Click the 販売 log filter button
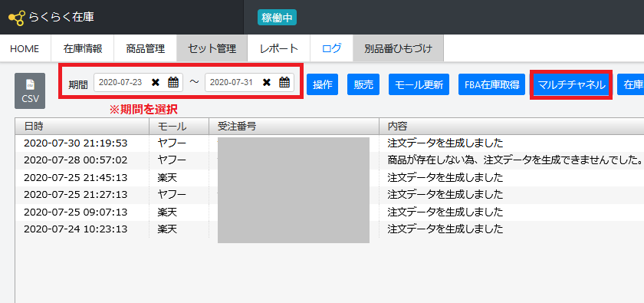Viewport: 644px width, 303px height. [x=363, y=84]
